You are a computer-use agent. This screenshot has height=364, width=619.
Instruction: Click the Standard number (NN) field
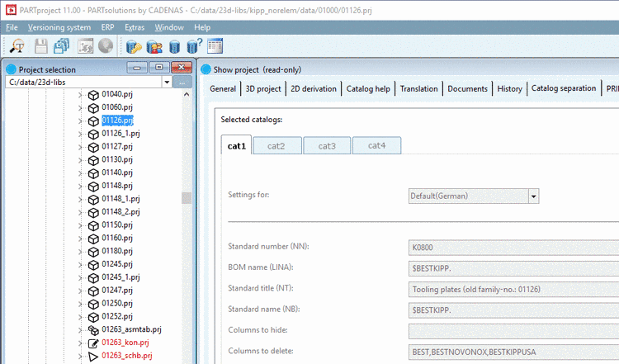[x=513, y=248]
